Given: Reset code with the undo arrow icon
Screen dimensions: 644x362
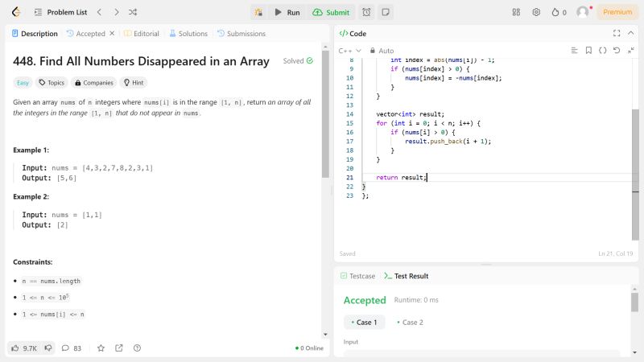Looking at the screenshot, I should (x=616, y=50).
